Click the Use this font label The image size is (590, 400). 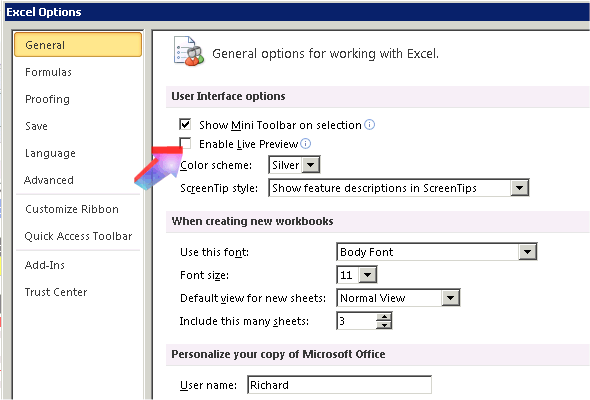[x=214, y=252]
